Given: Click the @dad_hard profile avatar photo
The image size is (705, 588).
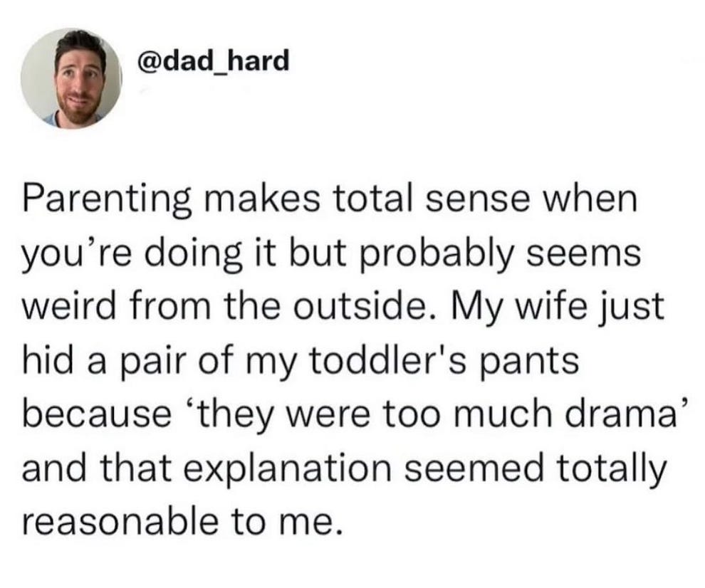Looking at the screenshot, I should 70,79.
